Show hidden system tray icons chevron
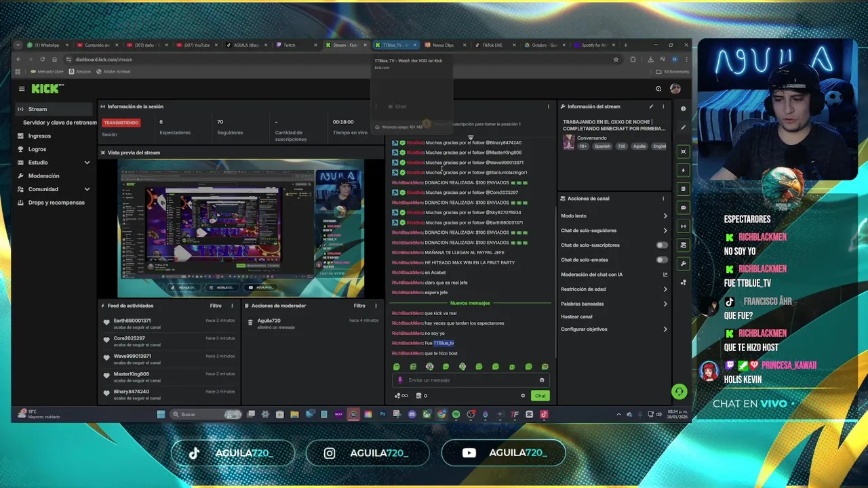The width and height of the screenshot is (868, 488). (x=618, y=414)
